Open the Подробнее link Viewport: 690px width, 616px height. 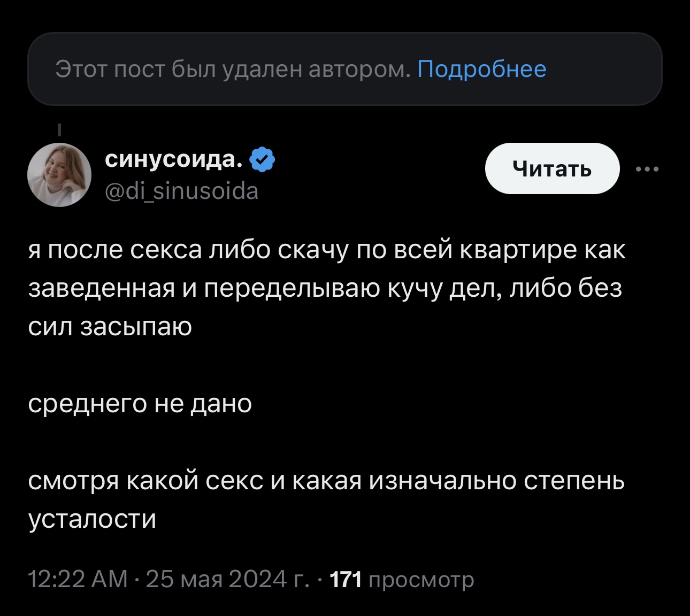pos(481,69)
